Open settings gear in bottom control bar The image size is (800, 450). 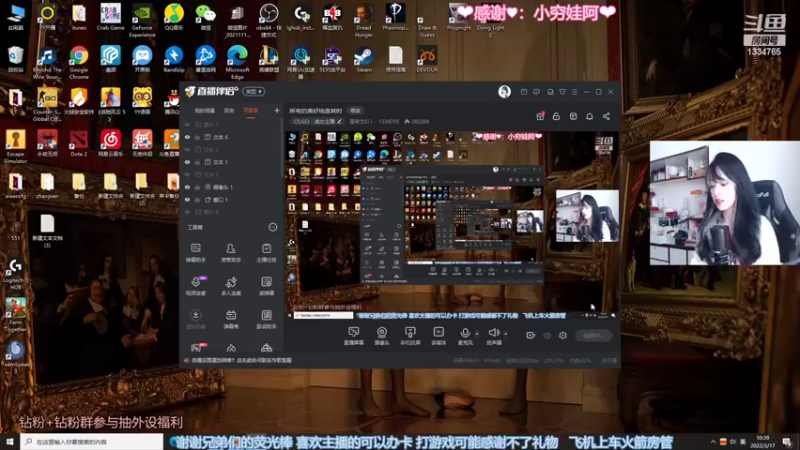click(563, 335)
